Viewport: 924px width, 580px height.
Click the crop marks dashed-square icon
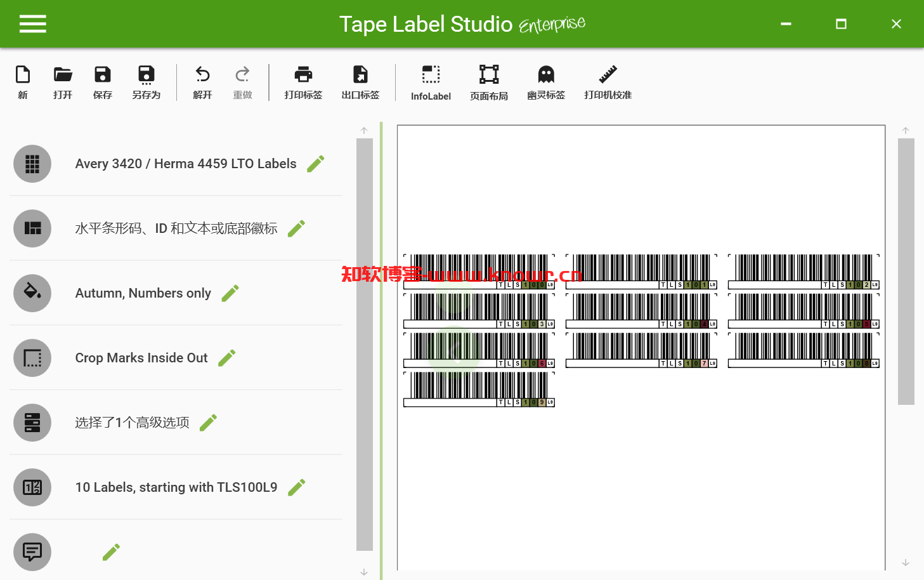coord(32,358)
